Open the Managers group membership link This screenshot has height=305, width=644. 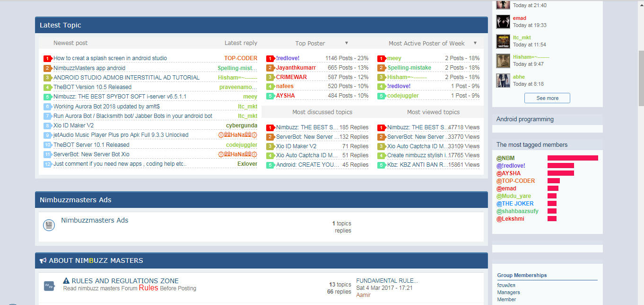tap(508, 292)
